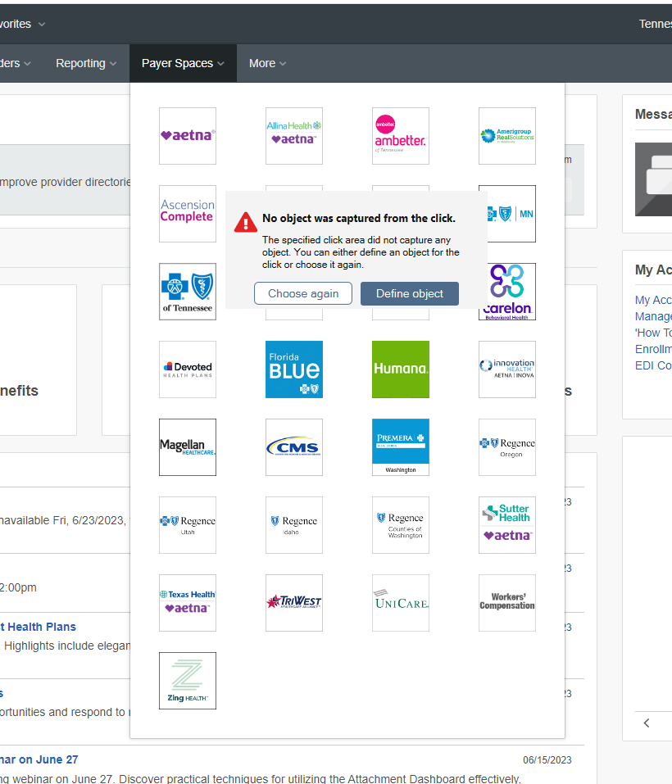Select the CMS payer tile

pos(294,447)
